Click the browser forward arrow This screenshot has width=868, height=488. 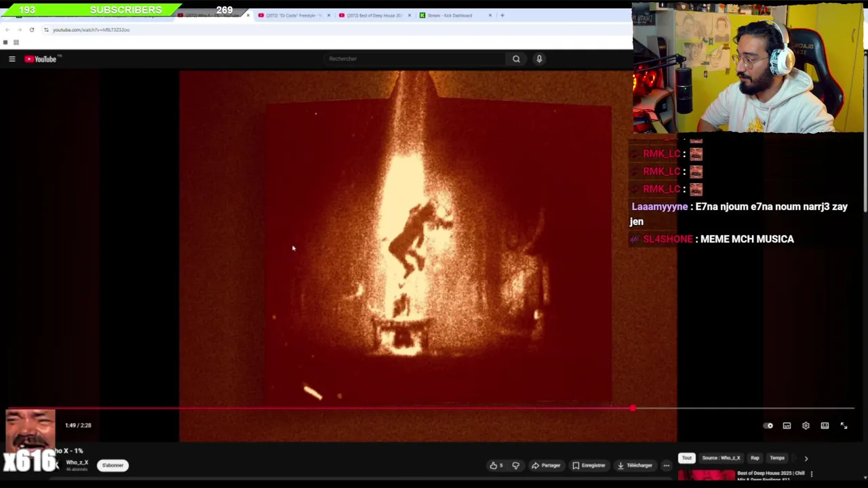click(20, 30)
